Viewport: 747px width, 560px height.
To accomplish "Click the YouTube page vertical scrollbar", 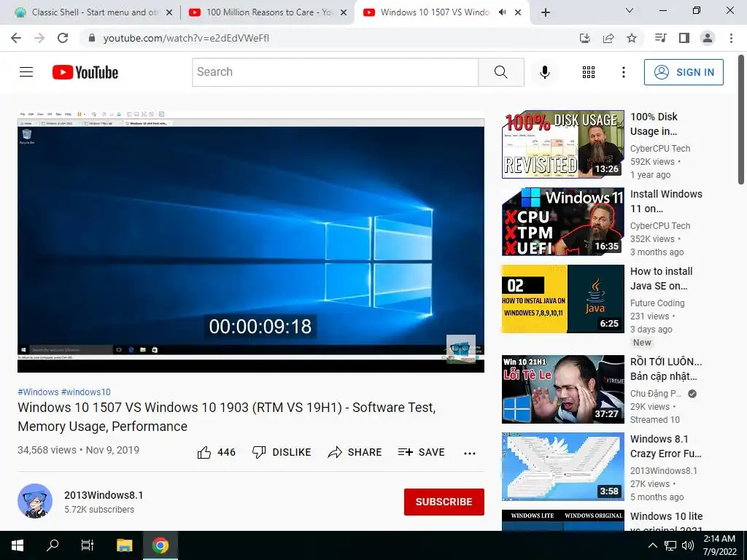I will tap(741, 119).
